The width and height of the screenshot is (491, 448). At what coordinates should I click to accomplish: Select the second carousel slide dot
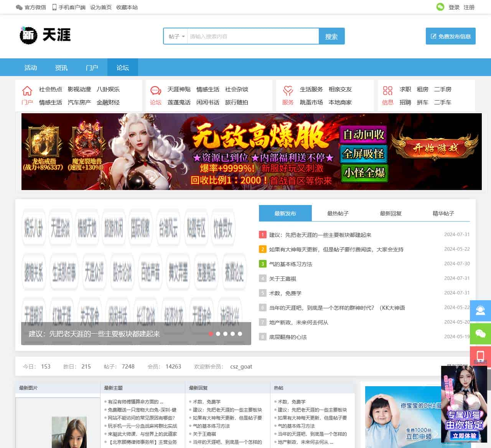click(218, 334)
